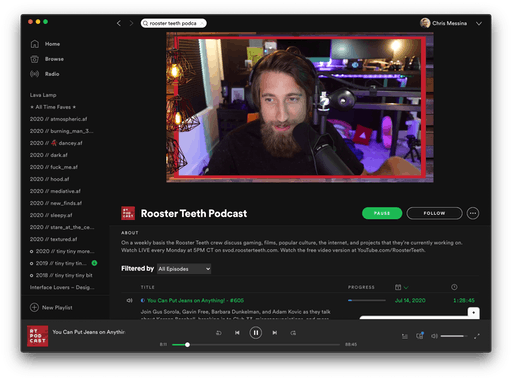Viewport: 512px width, 380px height.
Task: Skip back 15 seconds
Action: coord(219,333)
